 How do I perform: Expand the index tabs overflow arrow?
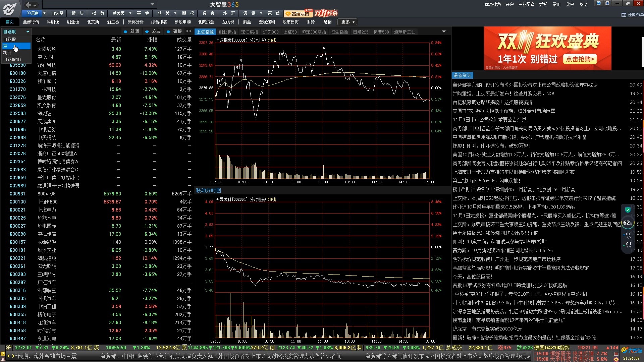[x=444, y=32]
